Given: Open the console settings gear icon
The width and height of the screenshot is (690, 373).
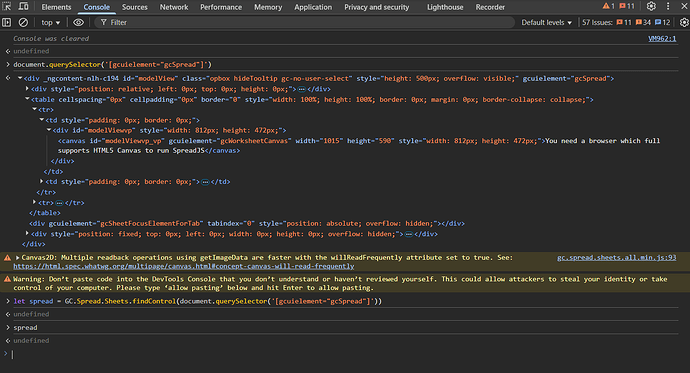Looking at the screenshot, I should point(684,22).
